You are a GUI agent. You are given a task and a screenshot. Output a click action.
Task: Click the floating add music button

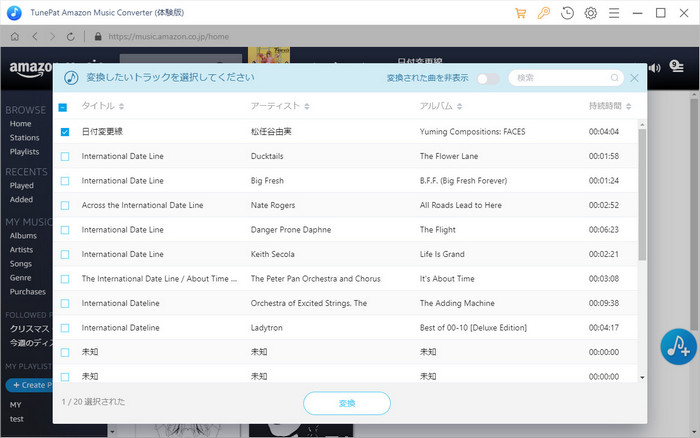tap(678, 346)
